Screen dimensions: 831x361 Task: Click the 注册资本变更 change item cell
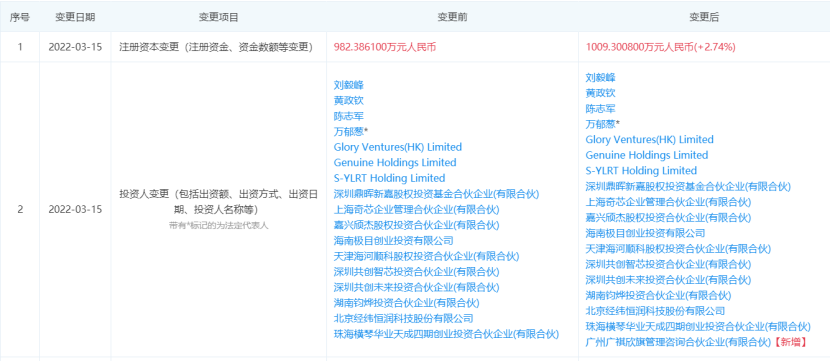[218, 47]
